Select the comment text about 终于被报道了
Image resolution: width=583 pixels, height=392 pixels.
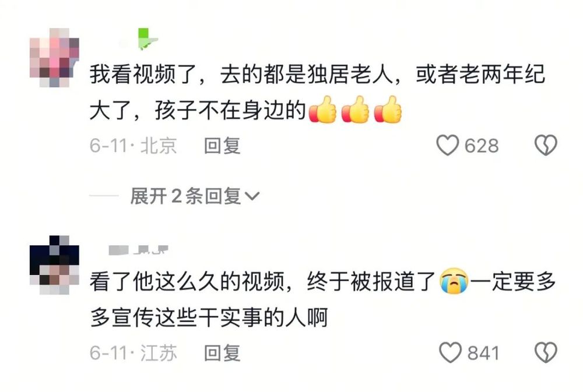point(322,299)
